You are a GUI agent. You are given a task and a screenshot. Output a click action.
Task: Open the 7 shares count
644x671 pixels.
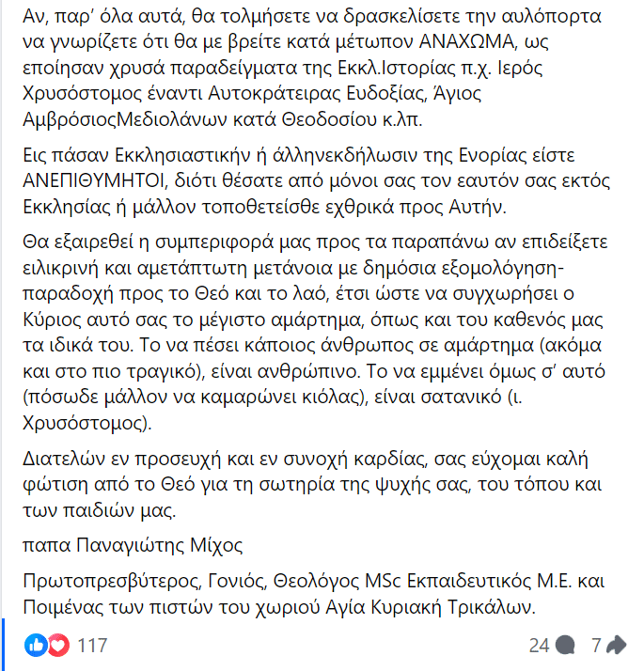596,646
